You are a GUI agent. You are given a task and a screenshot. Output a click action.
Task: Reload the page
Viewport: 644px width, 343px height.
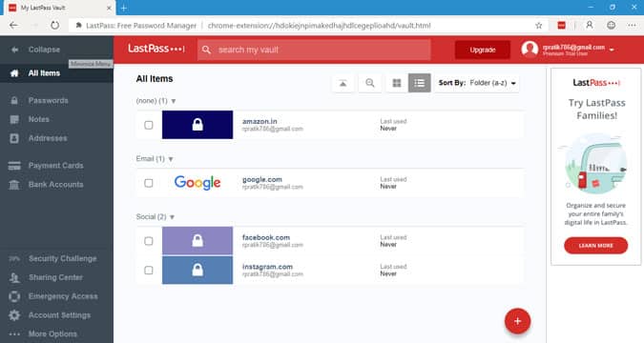[54, 26]
